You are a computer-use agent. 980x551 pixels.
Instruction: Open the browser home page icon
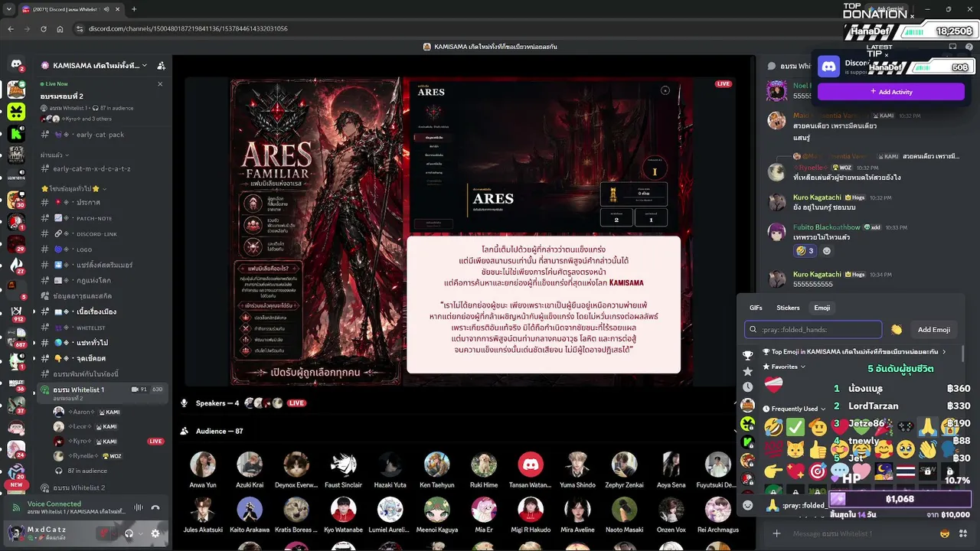[x=60, y=28]
